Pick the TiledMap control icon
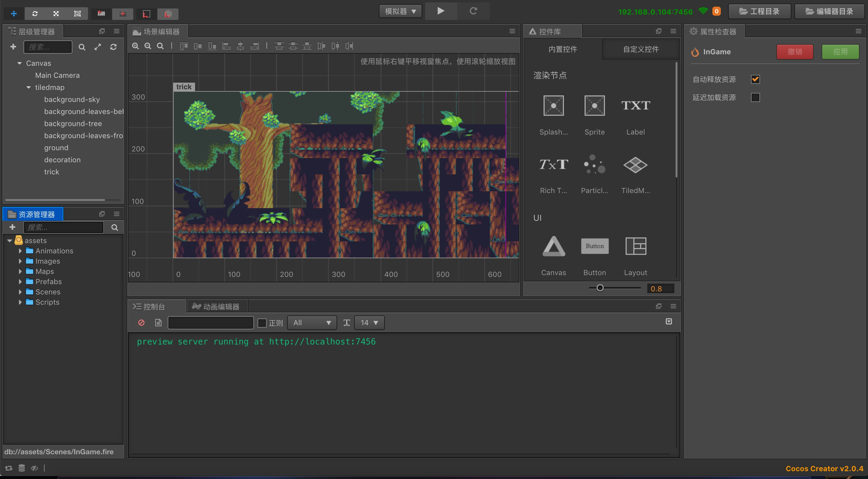 pyautogui.click(x=635, y=165)
